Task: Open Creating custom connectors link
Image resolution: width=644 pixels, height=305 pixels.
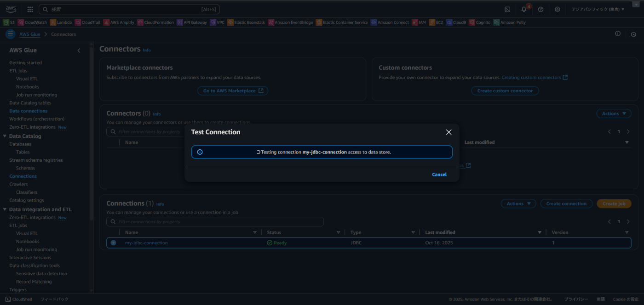Action: point(535,78)
